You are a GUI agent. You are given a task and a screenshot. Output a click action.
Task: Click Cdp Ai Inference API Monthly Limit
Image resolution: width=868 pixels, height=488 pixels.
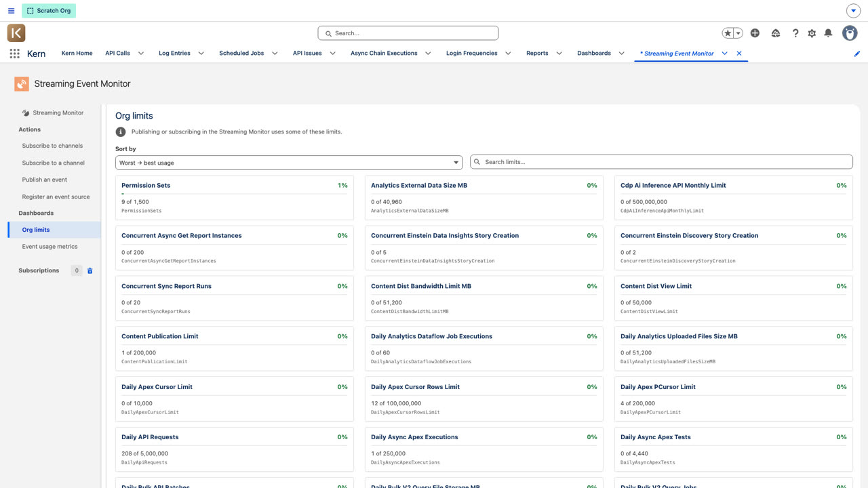pos(673,185)
